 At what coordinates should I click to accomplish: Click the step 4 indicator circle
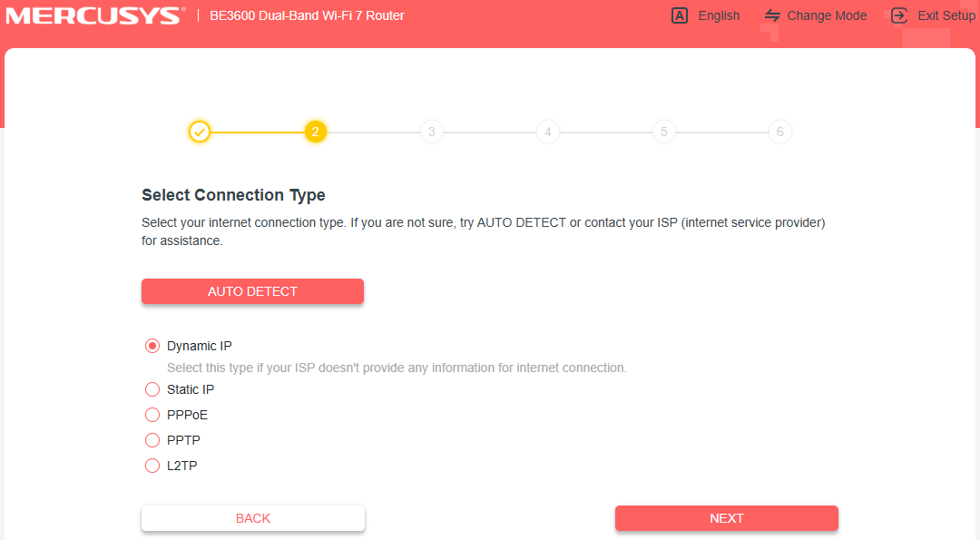(x=547, y=132)
